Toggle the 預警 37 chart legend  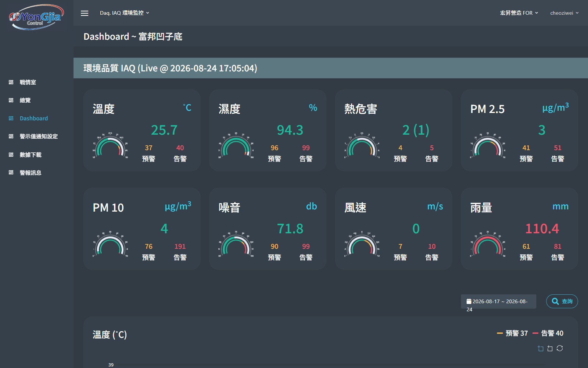pyautogui.click(x=512, y=333)
